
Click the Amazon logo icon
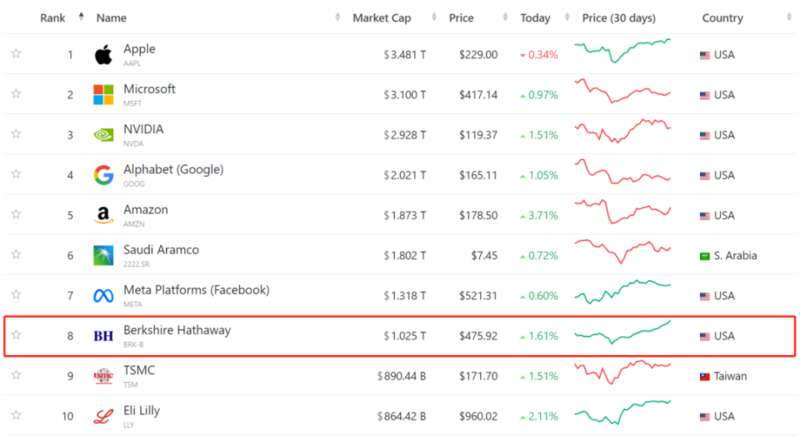pyautogui.click(x=104, y=215)
